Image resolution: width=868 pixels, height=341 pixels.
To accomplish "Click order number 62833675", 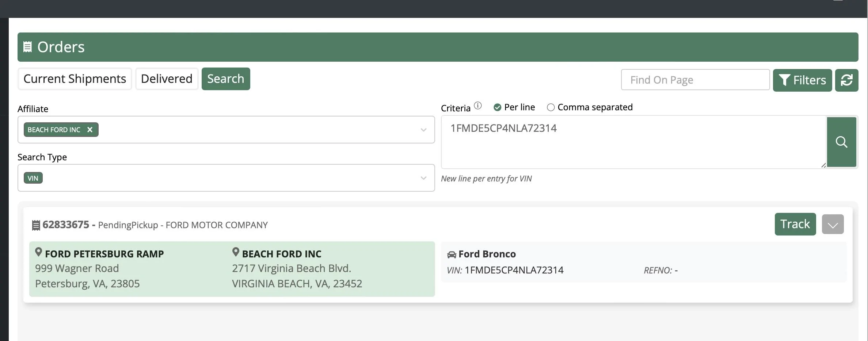I will 66,225.
